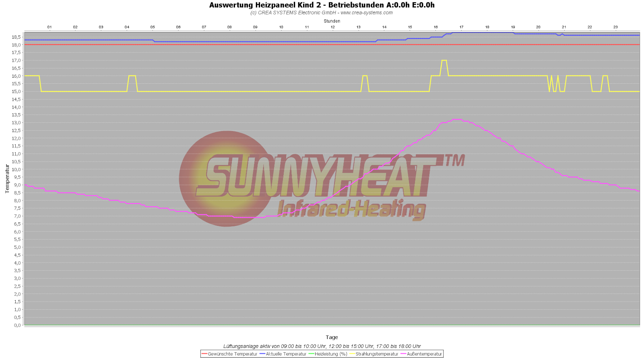Click y-axis value '5,5'
The image size is (644, 358).
coord(17,240)
